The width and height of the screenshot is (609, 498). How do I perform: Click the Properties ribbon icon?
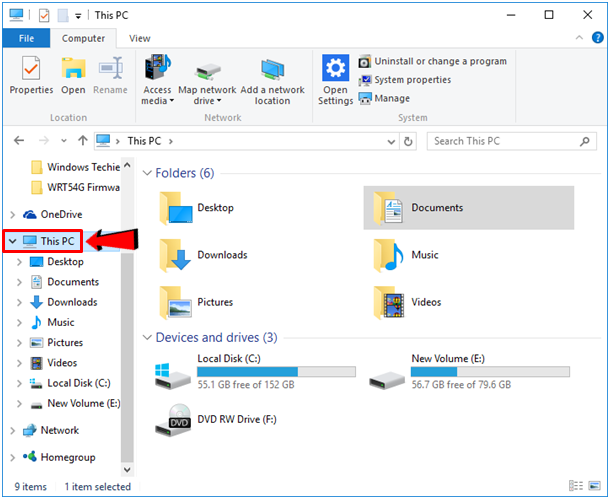pyautogui.click(x=31, y=69)
